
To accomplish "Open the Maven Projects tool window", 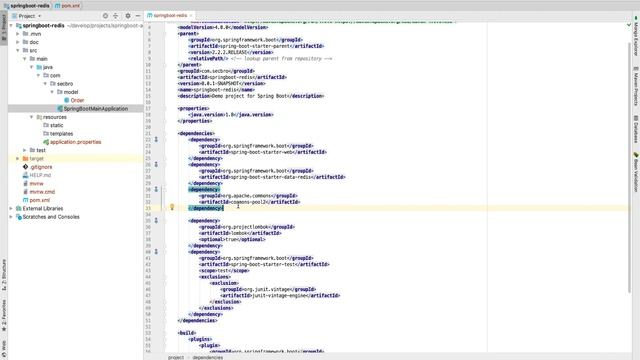I will [636, 87].
